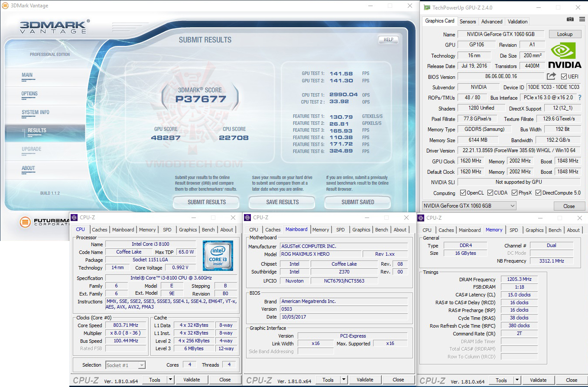Open the GTX 1060 6GB GPU selector dropdown
588x387 pixels.
[x=469, y=206]
